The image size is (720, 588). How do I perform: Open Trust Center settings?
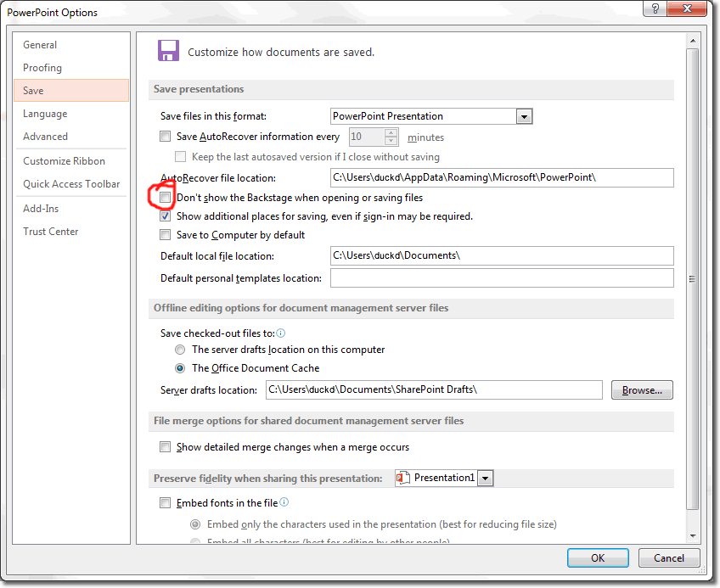pos(71,232)
